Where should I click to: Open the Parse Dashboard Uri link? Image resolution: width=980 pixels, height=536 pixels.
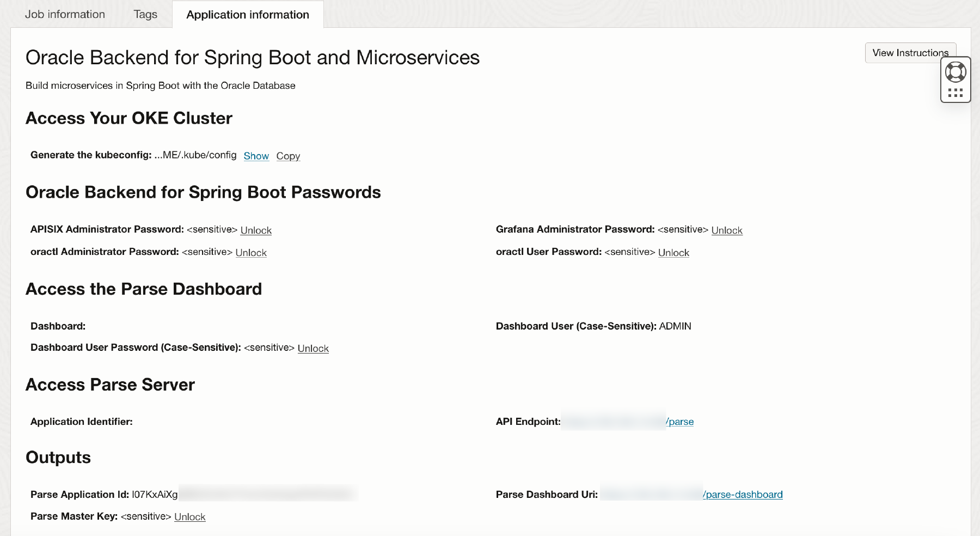(x=742, y=494)
